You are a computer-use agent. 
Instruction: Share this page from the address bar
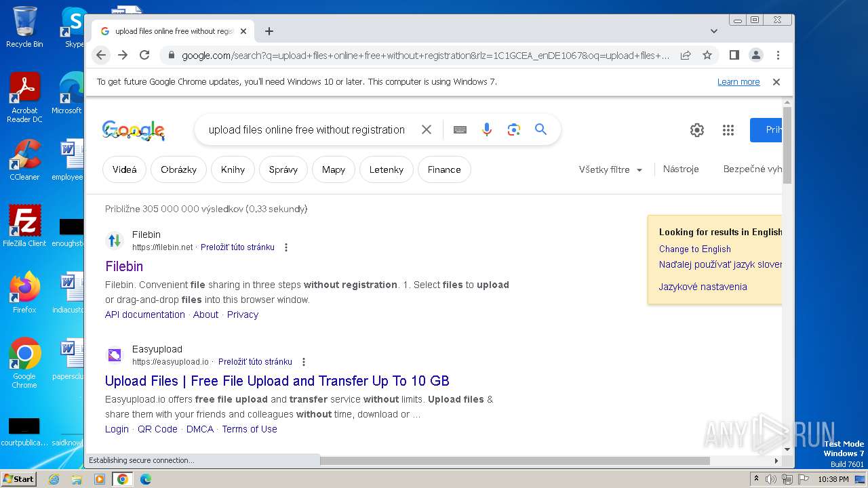pyautogui.click(x=686, y=55)
